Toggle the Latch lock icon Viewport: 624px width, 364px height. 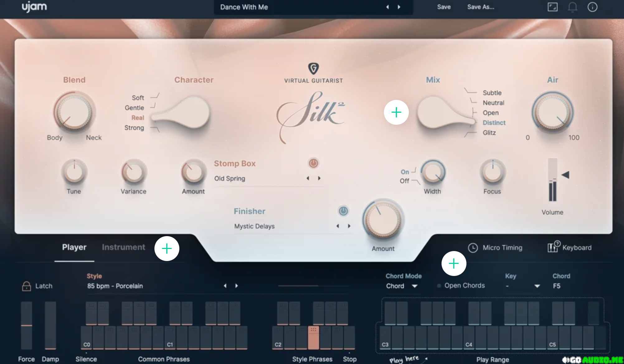[26, 286]
